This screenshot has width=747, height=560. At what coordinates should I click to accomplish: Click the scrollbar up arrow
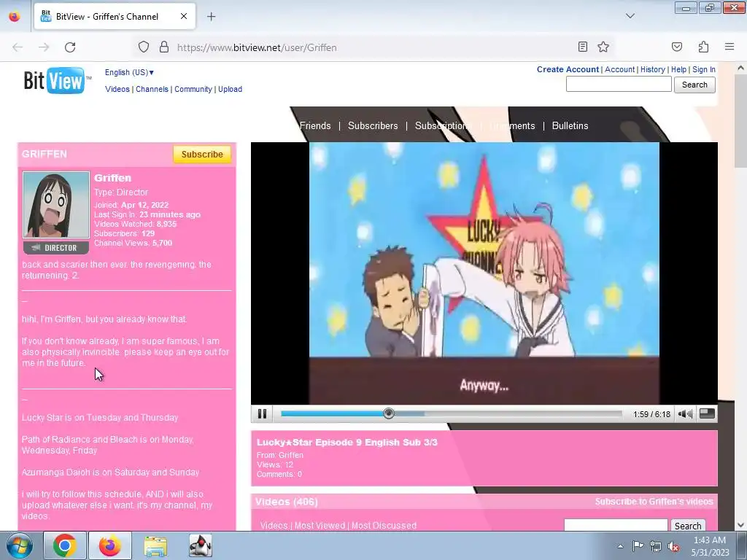(x=740, y=68)
